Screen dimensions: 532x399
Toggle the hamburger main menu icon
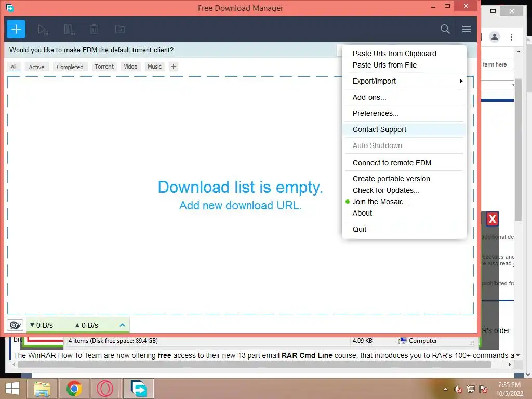point(467,29)
